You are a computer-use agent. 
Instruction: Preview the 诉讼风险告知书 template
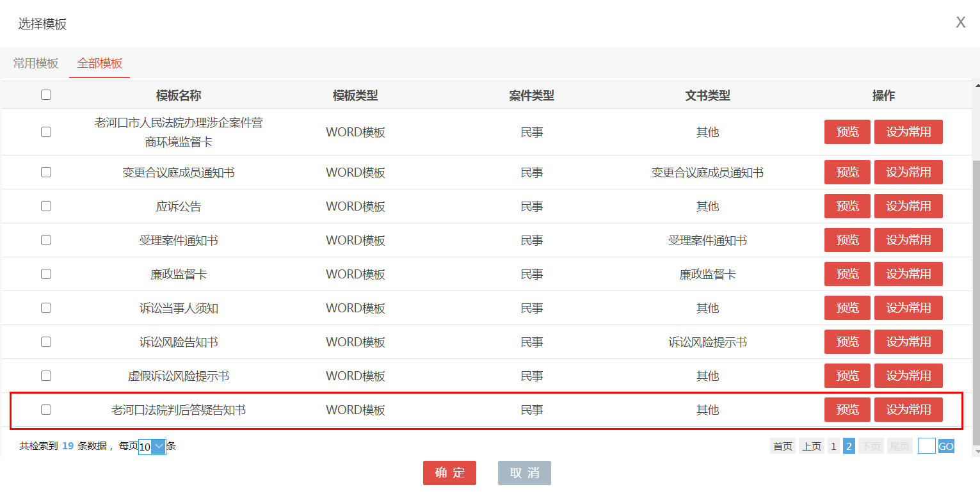(847, 342)
